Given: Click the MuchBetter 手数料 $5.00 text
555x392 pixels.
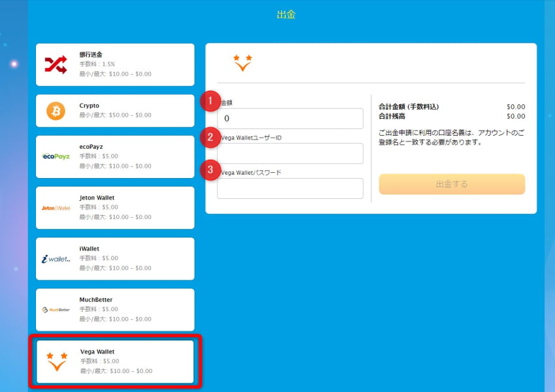Looking at the screenshot, I should 99,309.
